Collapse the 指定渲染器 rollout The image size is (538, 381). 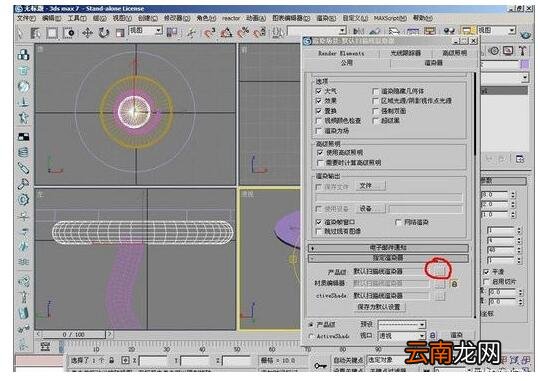(x=388, y=258)
